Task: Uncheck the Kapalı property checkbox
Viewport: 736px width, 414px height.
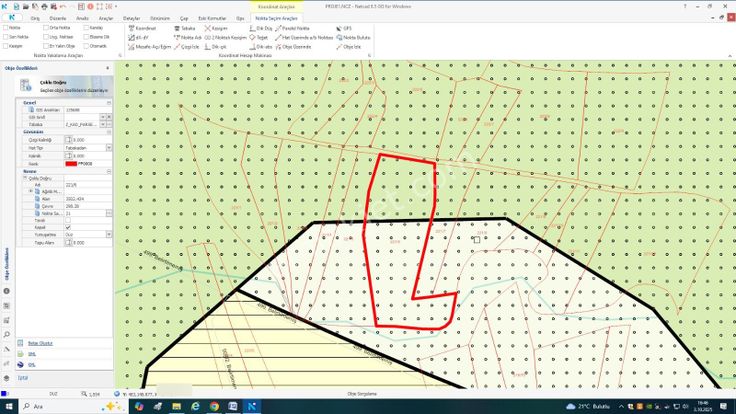Action: [x=68, y=227]
